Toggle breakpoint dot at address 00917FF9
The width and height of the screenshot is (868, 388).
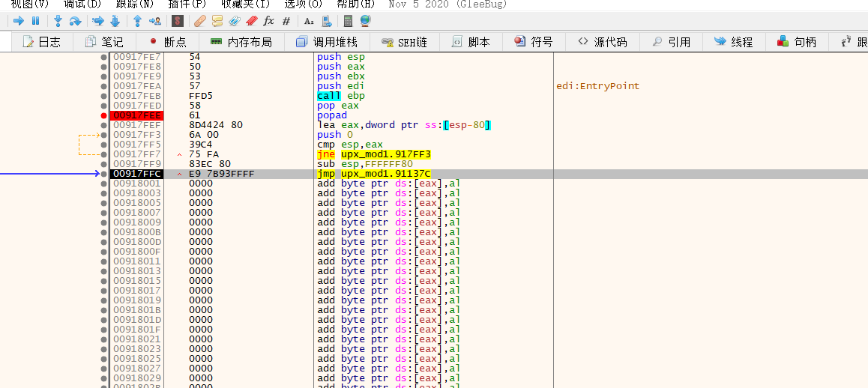(x=103, y=164)
